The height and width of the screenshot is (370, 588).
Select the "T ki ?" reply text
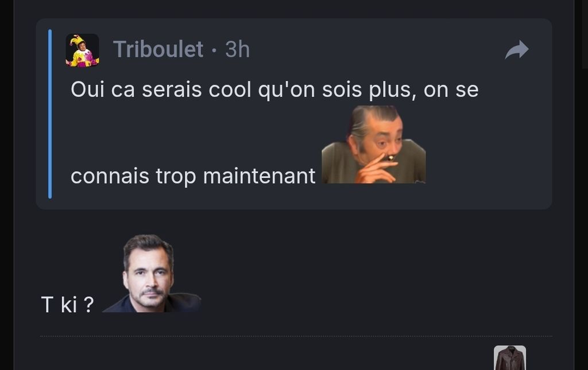(67, 305)
